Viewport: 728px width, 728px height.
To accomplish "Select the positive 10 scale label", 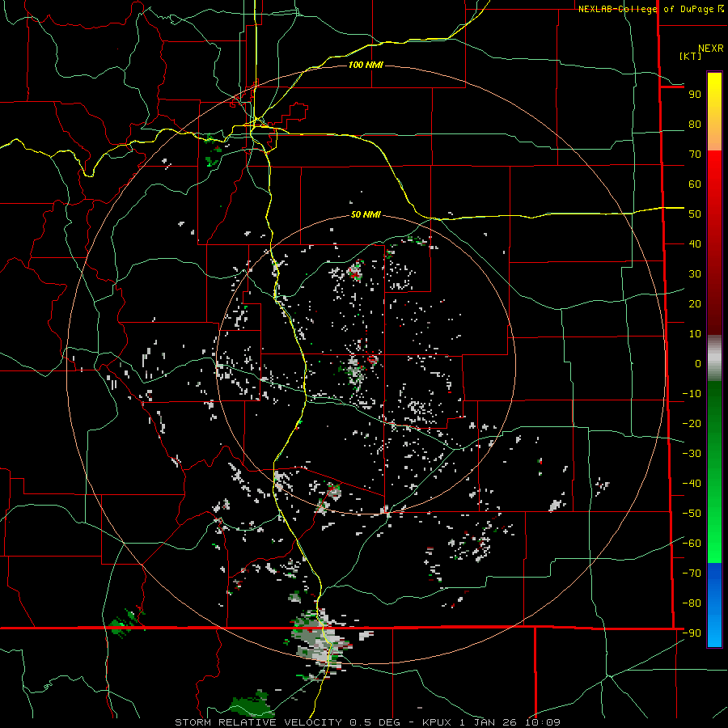I will point(695,334).
